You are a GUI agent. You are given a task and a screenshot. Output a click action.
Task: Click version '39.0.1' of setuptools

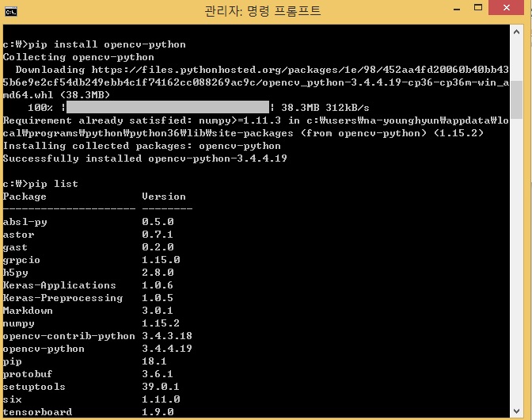pyautogui.click(x=161, y=387)
